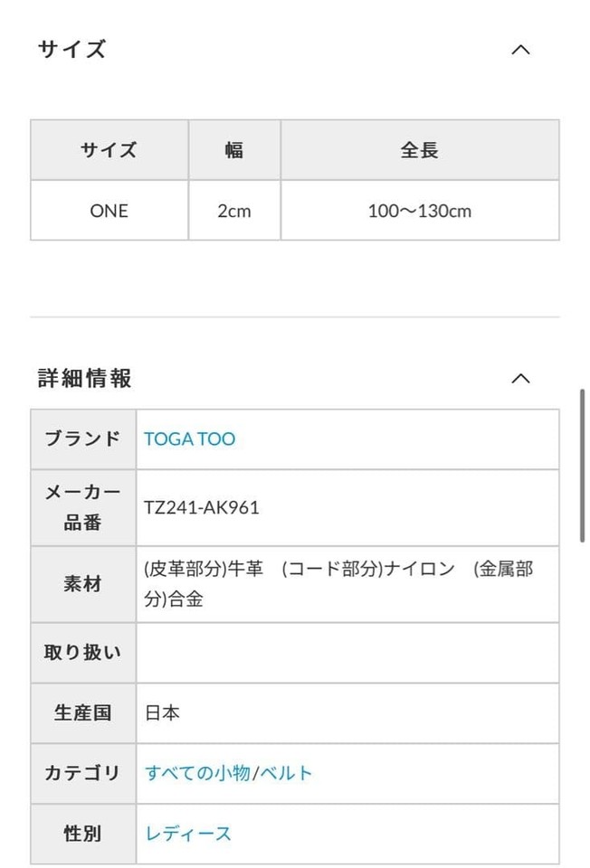
Task: Collapse the 詳細情報 section chevron
Action: pyautogui.click(x=520, y=378)
